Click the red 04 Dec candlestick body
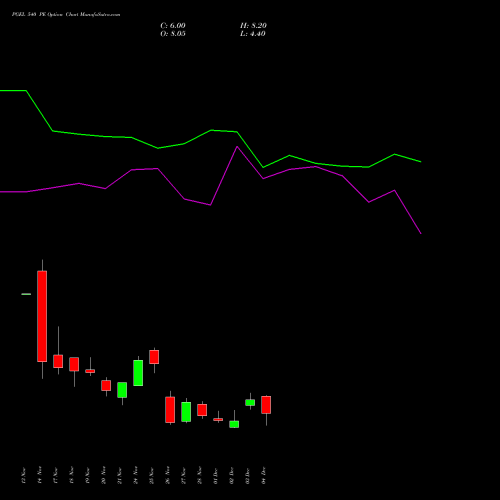This screenshot has width=500, height=500. [x=266, y=405]
